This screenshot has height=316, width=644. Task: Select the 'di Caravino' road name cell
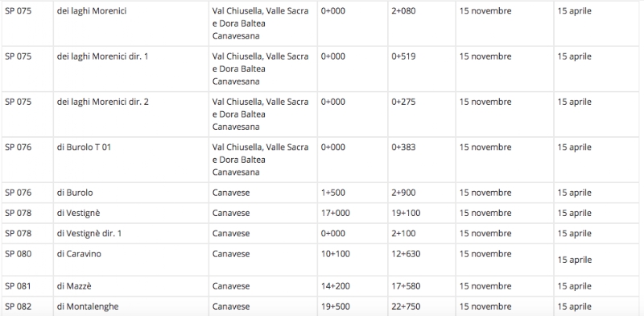pyautogui.click(x=130, y=260)
